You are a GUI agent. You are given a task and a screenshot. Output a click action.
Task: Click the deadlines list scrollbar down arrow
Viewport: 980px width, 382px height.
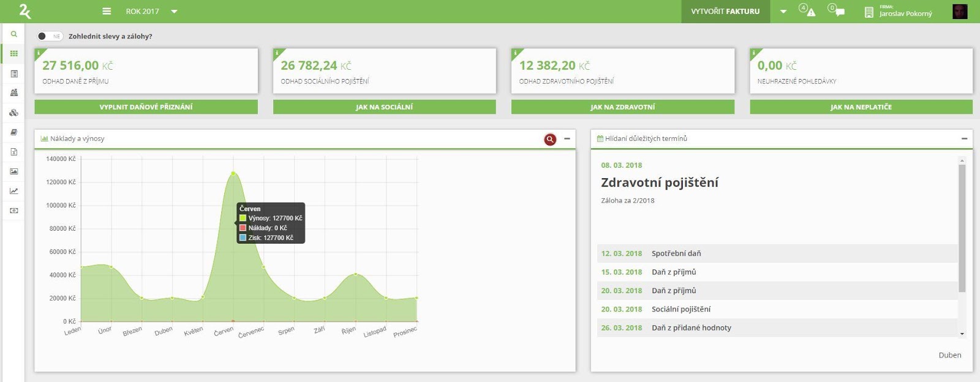click(x=962, y=334)
